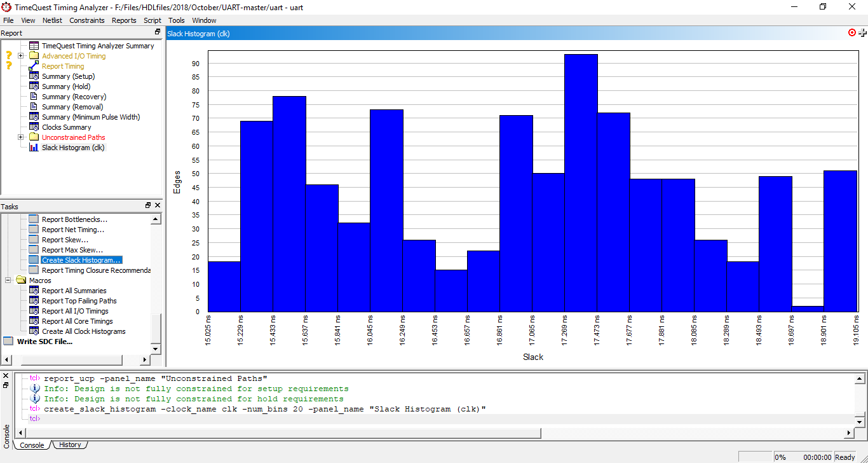This screenshot has height=463, width=868.
Task: Run the Report Net Timing task
Action: pyautogui.click(x=73, y=230)
